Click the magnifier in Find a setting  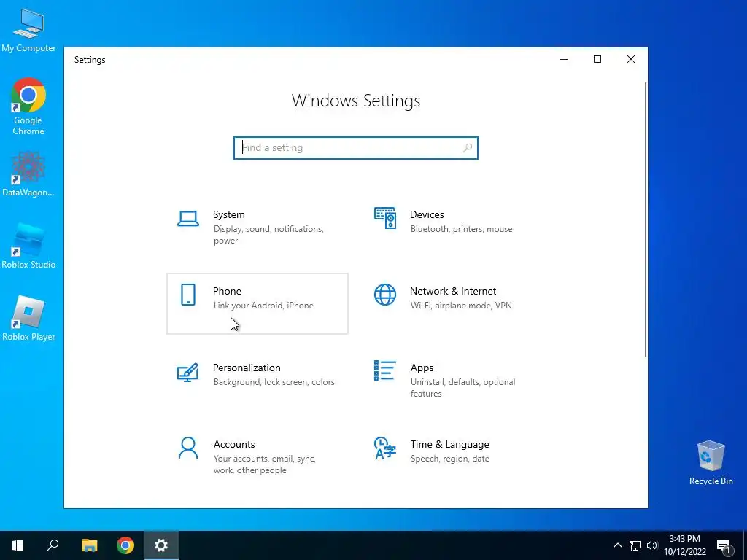[468, 147]
